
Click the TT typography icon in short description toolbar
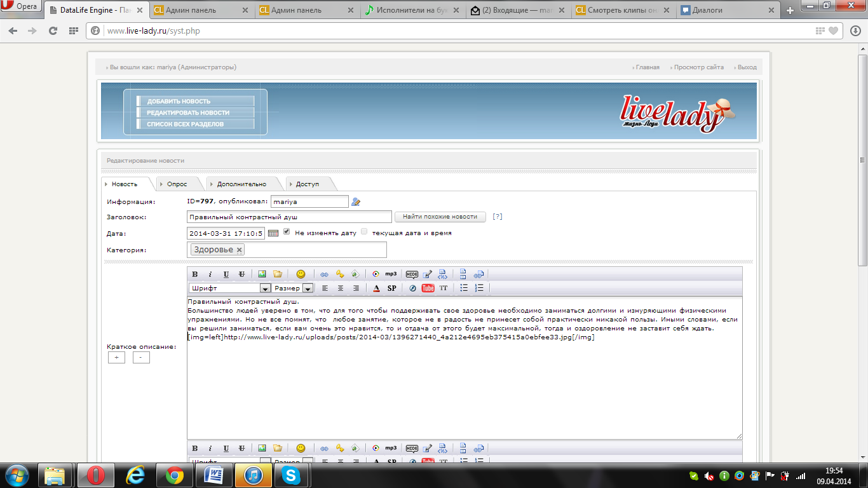(x=444, y=288)
